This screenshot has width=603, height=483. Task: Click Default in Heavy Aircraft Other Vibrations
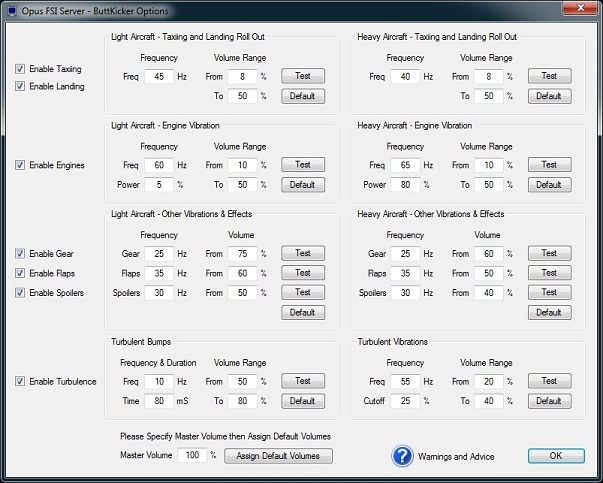click(x=549, y=312)
